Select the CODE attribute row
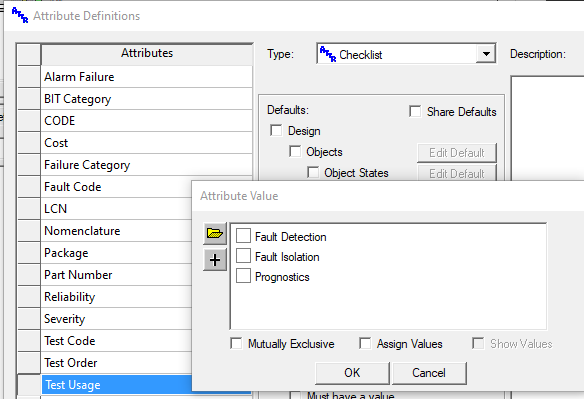Image resolution: width=584 pixels, height=399 pixels. [x=147, y=121]
